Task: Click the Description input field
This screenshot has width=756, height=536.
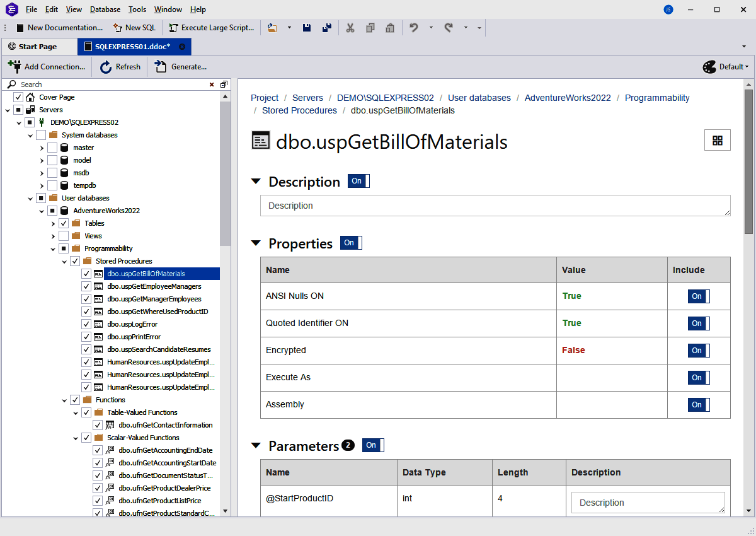Action: (x=495, y=206)
